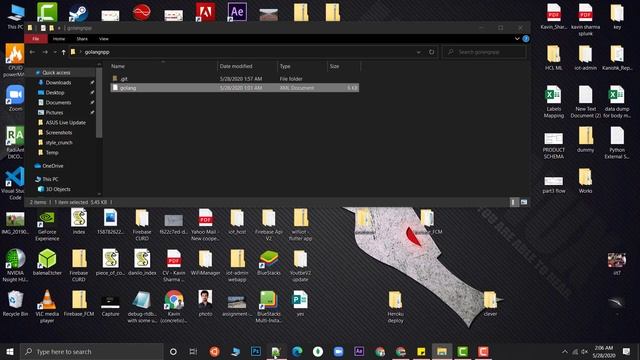Select the Recycle Bin desktop icon

click(x=15, y=303)
